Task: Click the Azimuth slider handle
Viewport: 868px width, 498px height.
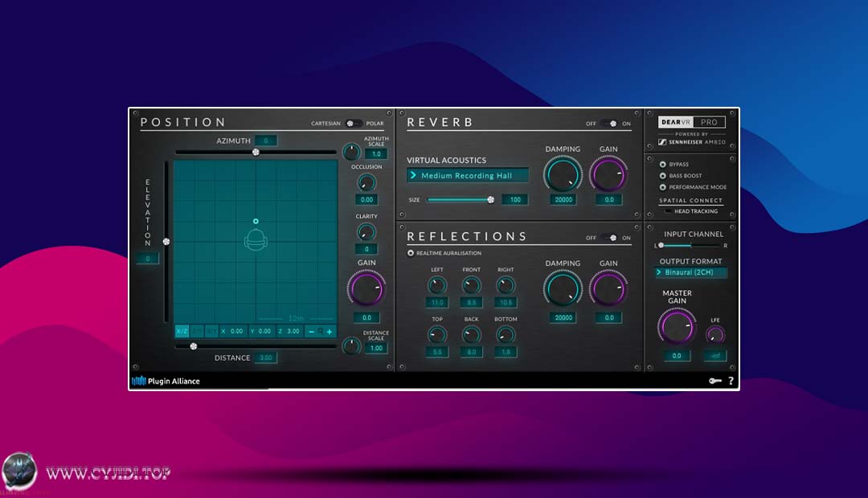Action: click(256, 152)
